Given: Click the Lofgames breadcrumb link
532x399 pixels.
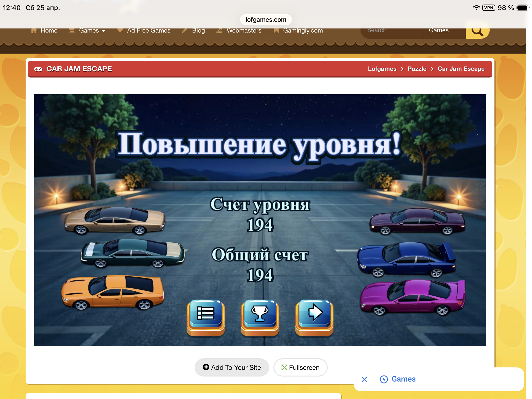Looking at the screenshot, I should 382,69.
